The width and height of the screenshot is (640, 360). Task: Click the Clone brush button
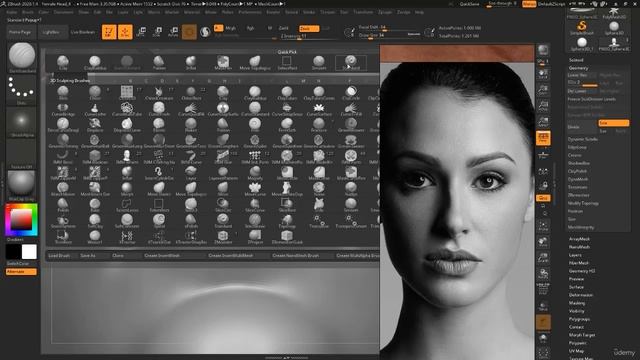(x=118, y=256)
